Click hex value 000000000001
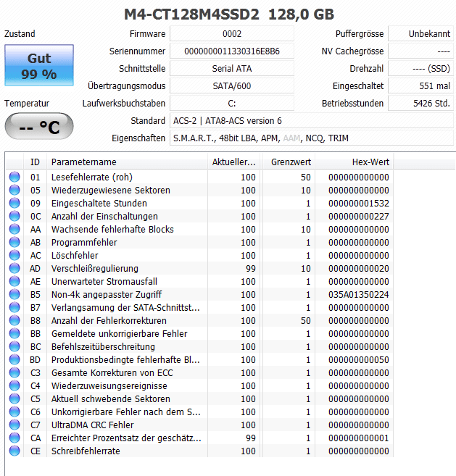Viewport: 456px width, 476px height. point(358,438)
